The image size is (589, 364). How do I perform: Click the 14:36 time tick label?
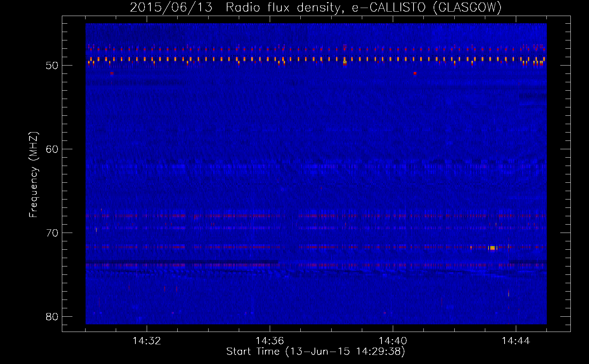[270, 341]
